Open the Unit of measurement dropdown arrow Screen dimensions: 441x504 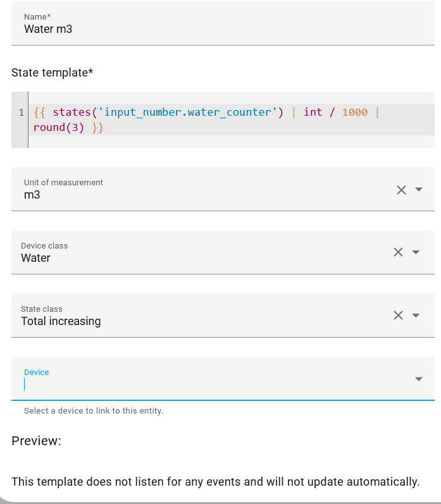tap(418, 189)
